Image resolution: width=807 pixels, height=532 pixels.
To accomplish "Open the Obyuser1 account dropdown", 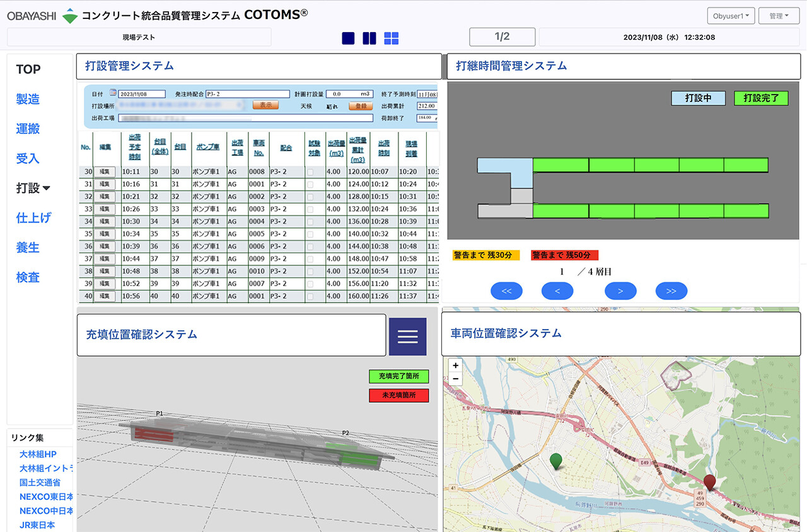I will click(731, 16).
